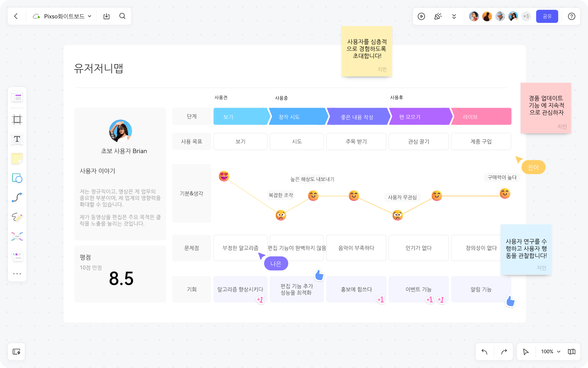Click the thumbs-up on 알림 기능 card

coord(510,301)
